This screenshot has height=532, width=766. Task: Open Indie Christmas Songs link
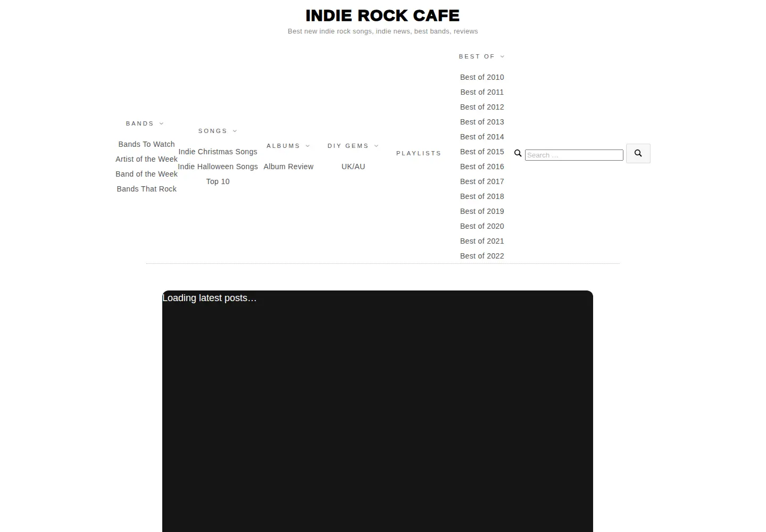(x=218, y=152)
